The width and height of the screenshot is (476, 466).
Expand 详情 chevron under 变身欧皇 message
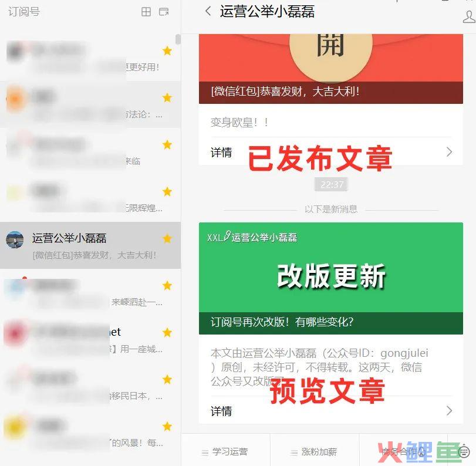point(449,152)
